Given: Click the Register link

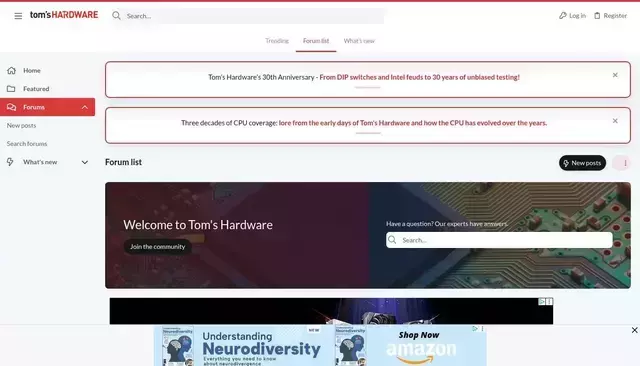Looking at the screenshot, I should [x=610, y=16].
